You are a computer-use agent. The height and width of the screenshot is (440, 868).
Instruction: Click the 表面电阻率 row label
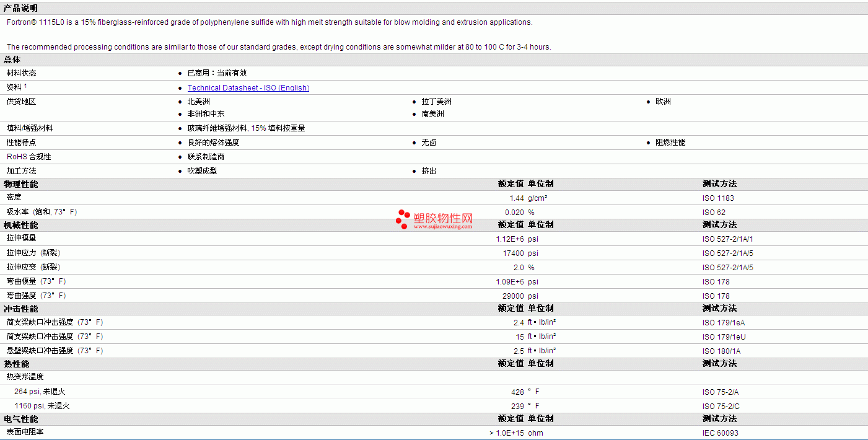tap(25, 433)
